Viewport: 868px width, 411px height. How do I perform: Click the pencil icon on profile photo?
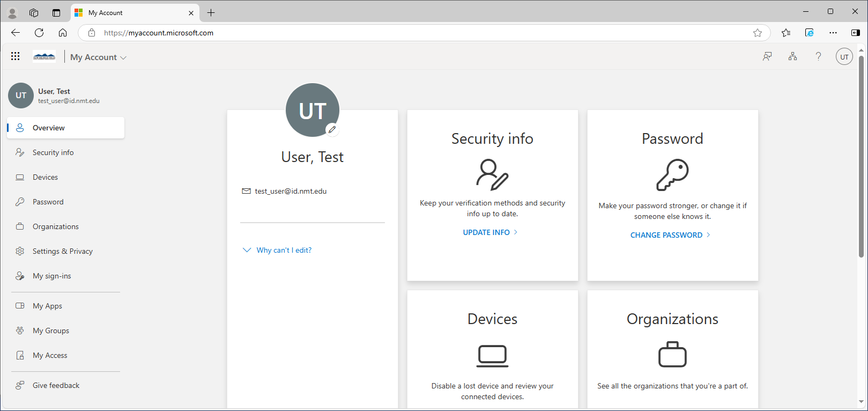click(332, 129)
